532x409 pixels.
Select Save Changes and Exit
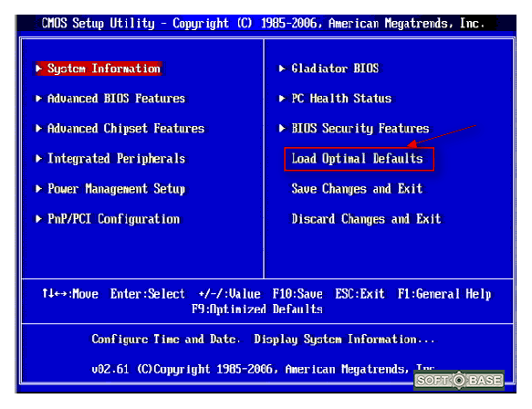point(358,189)
